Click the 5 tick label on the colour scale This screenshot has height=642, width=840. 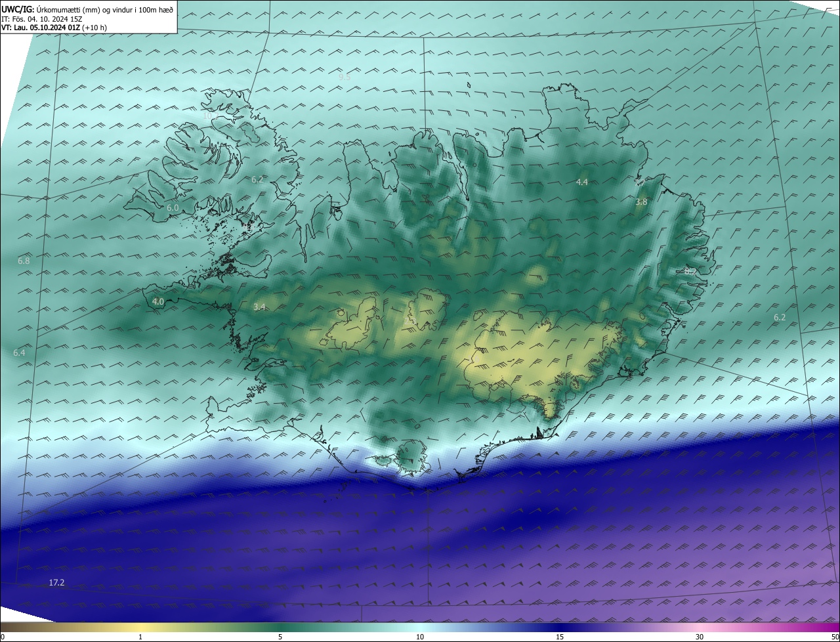pyautogui.click(x=280, y=637)
